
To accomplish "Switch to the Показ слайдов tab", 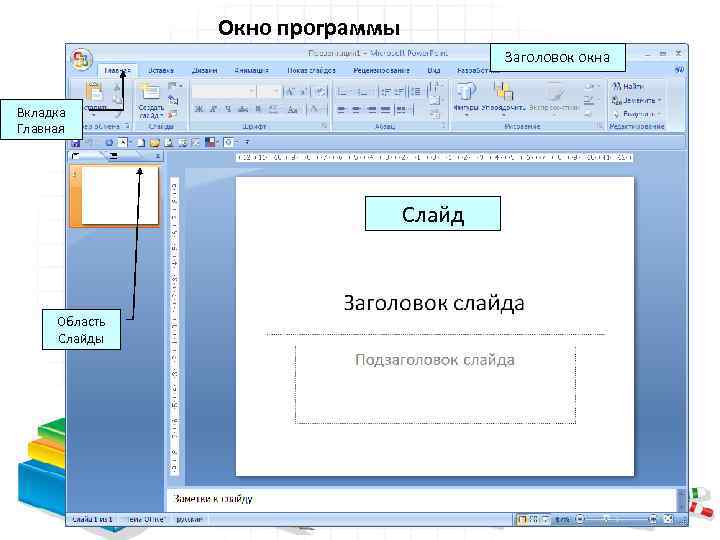I will (x=311, y=70).
